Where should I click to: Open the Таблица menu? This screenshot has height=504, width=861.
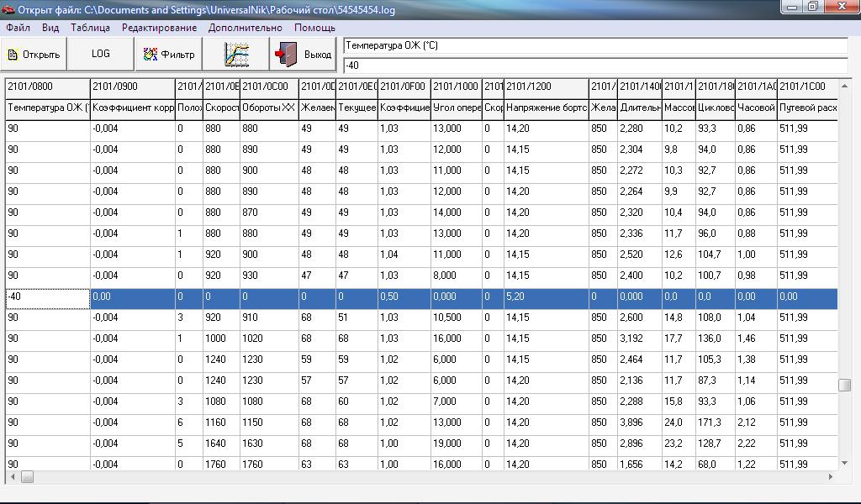(90, 28)
